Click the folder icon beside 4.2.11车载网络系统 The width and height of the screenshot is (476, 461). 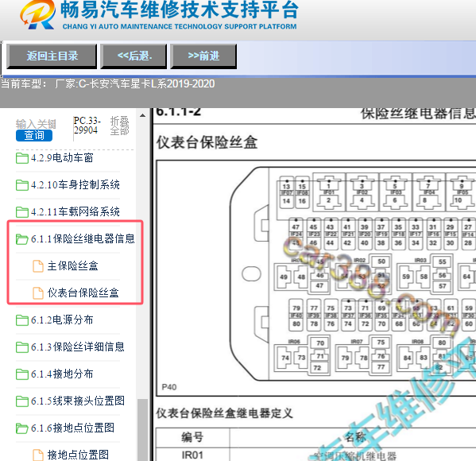pos(22,212)
